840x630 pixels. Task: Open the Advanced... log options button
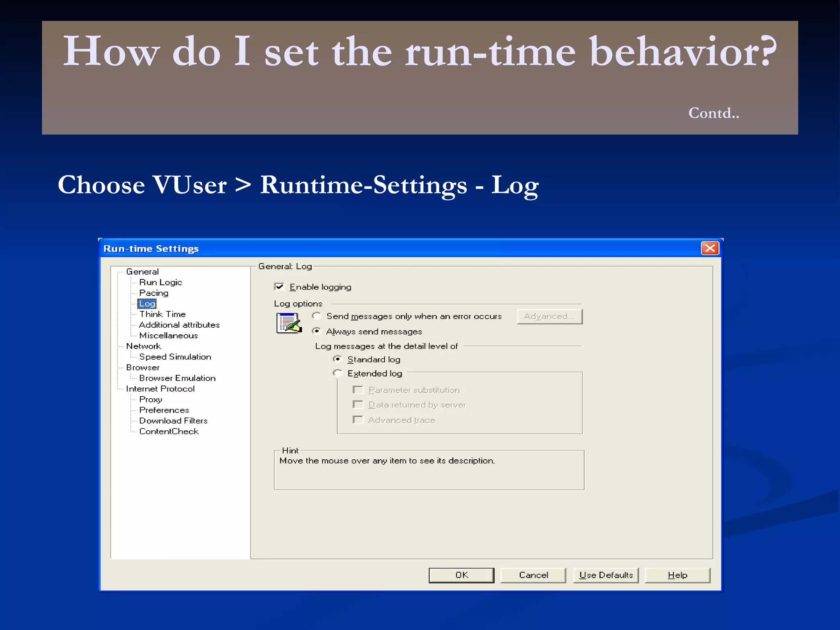(x=550, y=316)
